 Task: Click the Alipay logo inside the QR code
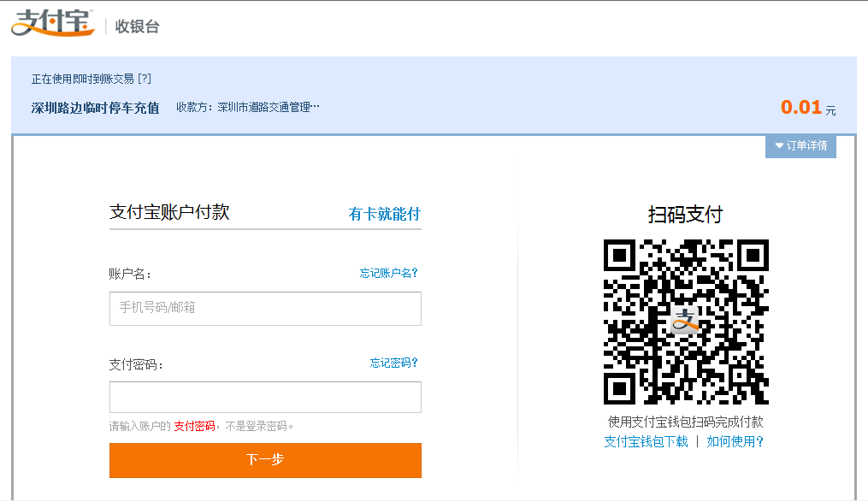tap(685, 321)
